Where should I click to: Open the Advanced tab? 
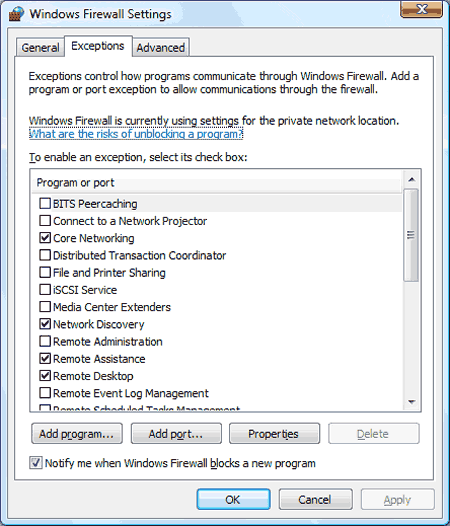click(161, 48)
